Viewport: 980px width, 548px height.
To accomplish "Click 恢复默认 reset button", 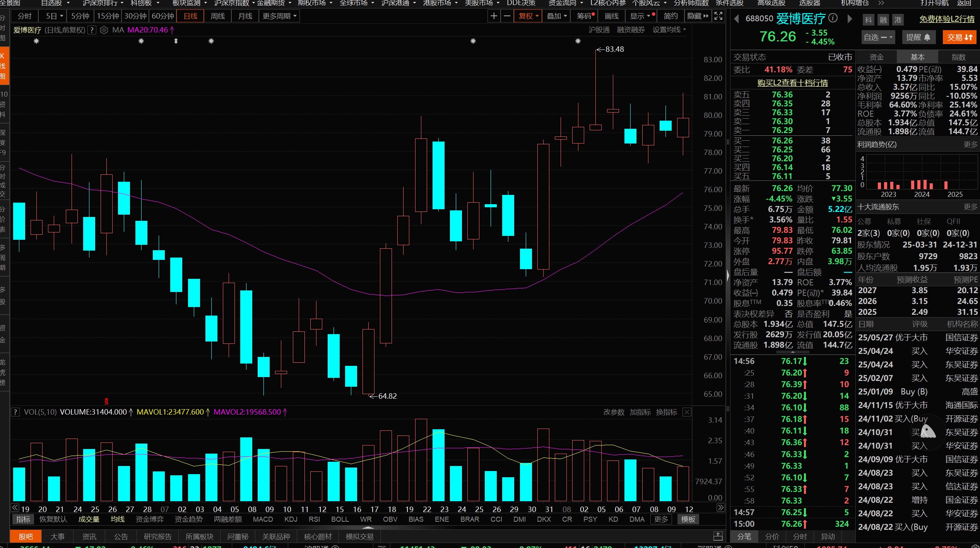I will (x=53, y=519).
